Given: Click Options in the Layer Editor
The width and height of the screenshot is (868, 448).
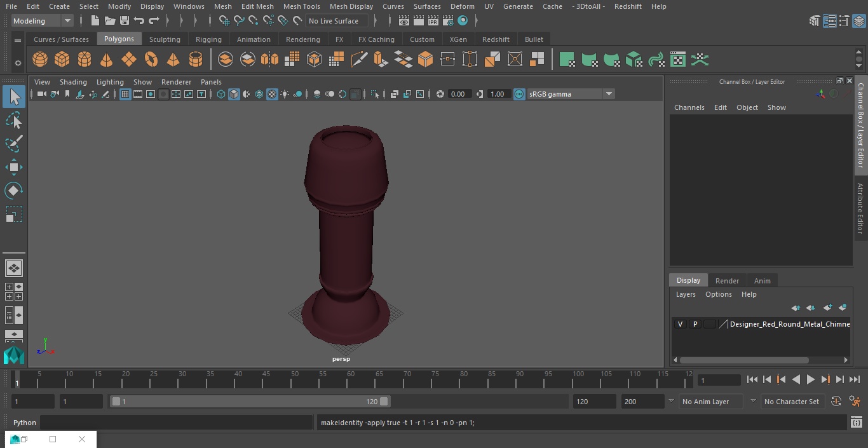Looking at the screenshot, I should coord(719,294).
